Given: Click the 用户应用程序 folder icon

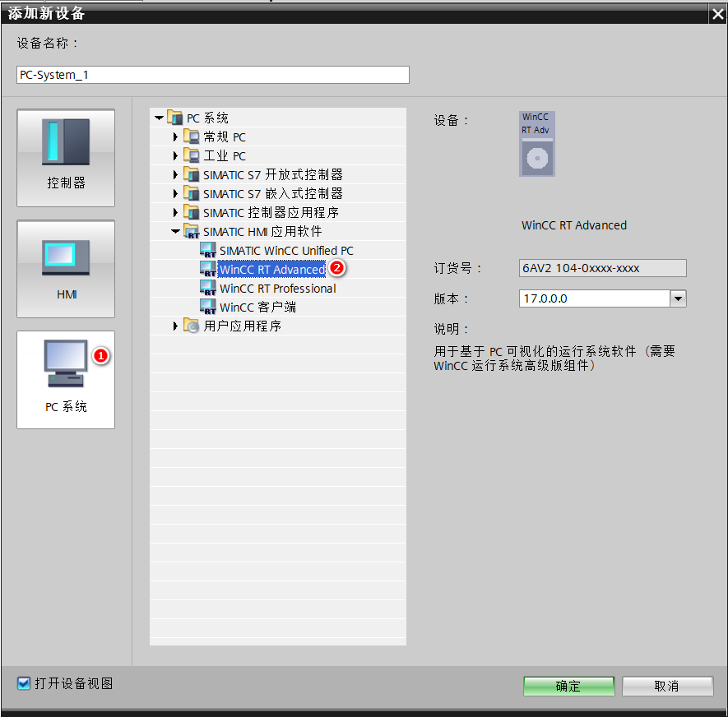Looking at the screenshot, I should click(191, 326).
